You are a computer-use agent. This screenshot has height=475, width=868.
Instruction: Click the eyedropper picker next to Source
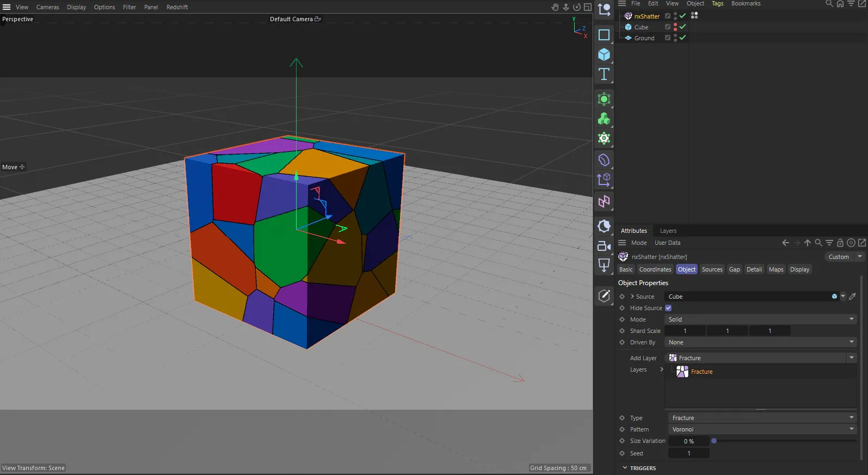(x=852, y=297)
